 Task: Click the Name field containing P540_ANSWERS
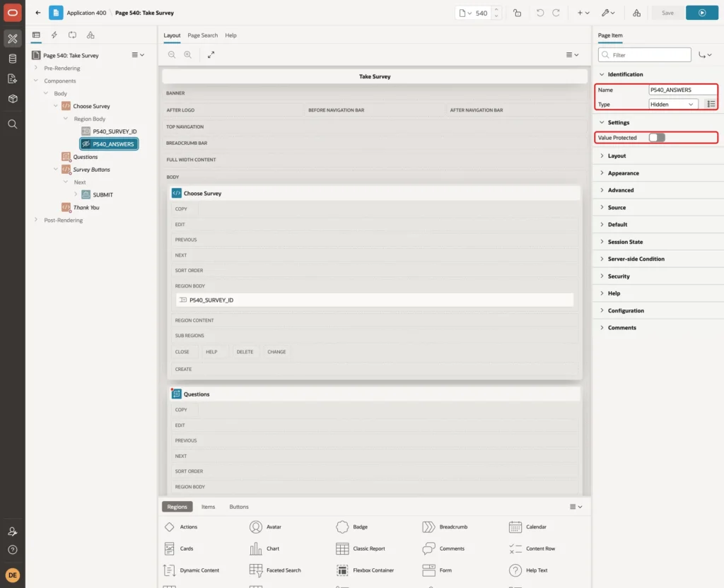coord(682,90)
